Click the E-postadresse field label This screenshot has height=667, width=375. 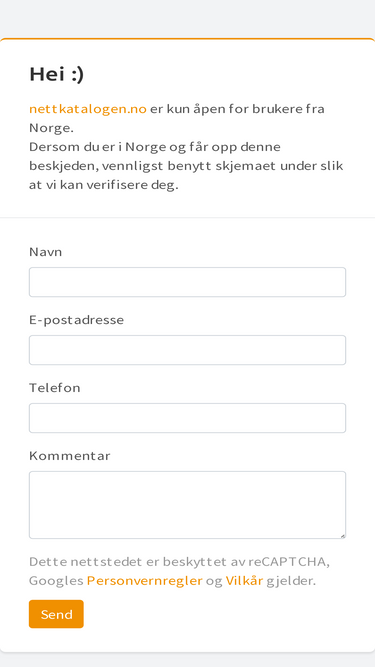pos(77,320)
